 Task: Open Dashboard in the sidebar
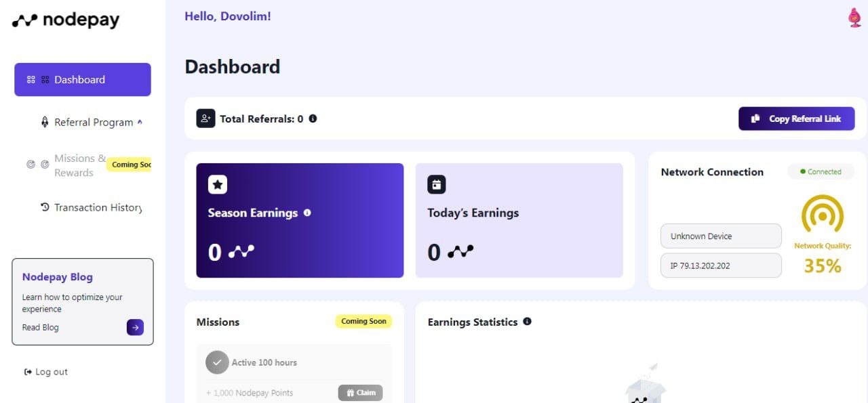click(82, 80)
